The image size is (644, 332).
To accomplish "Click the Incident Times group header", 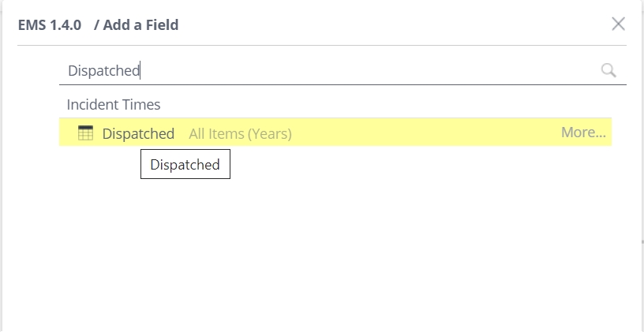I will [x=114, y=104].
